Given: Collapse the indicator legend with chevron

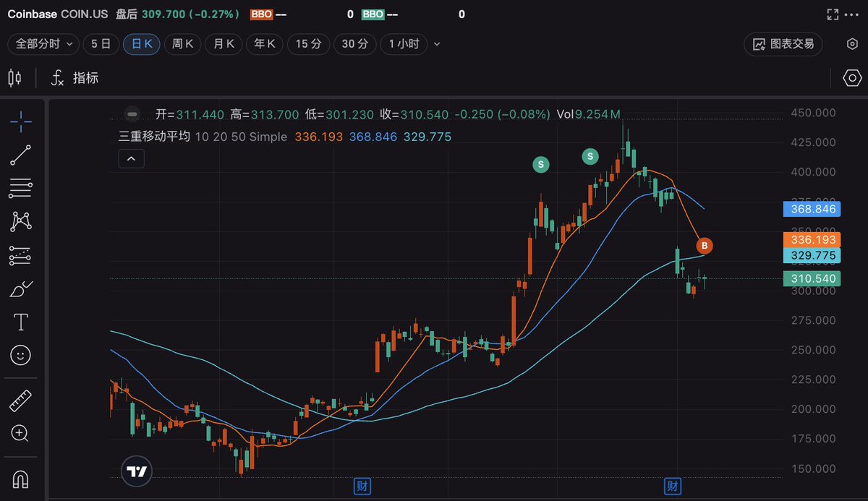Looking at the screenshot, I should point(131,159).
